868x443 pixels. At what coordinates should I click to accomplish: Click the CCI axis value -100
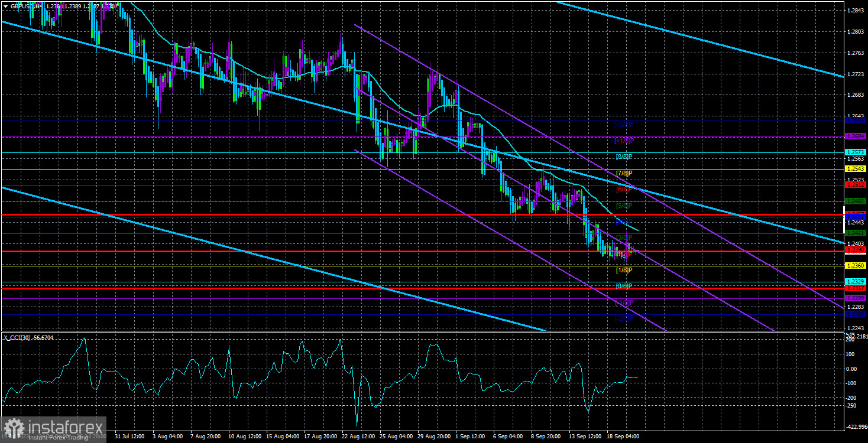tap(852, 383)
